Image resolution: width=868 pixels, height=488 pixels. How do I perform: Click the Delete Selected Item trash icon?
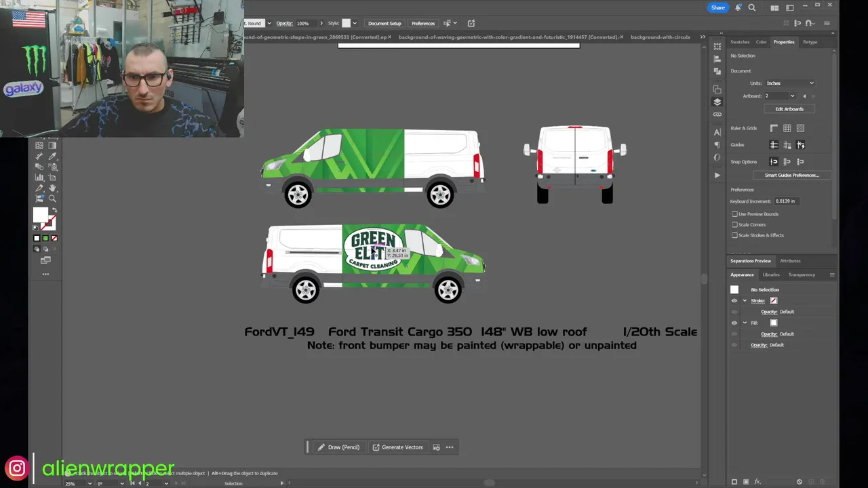(823, 481)
